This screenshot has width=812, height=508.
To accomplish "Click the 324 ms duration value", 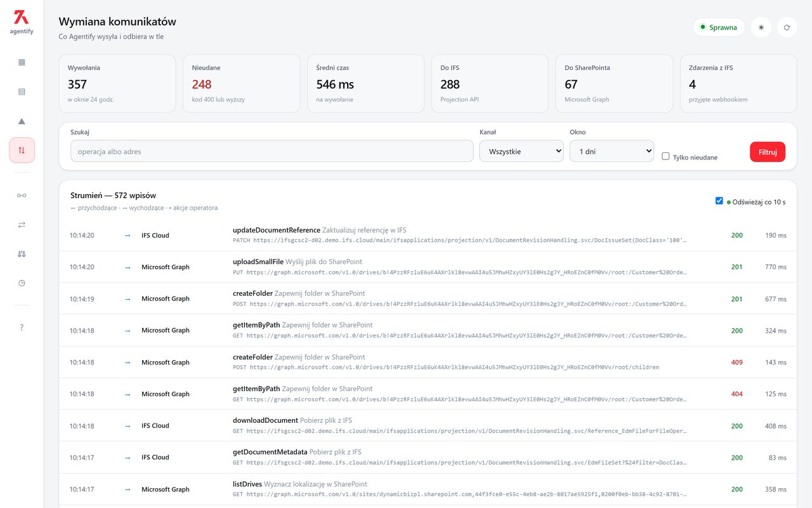I will coord(775,331).
